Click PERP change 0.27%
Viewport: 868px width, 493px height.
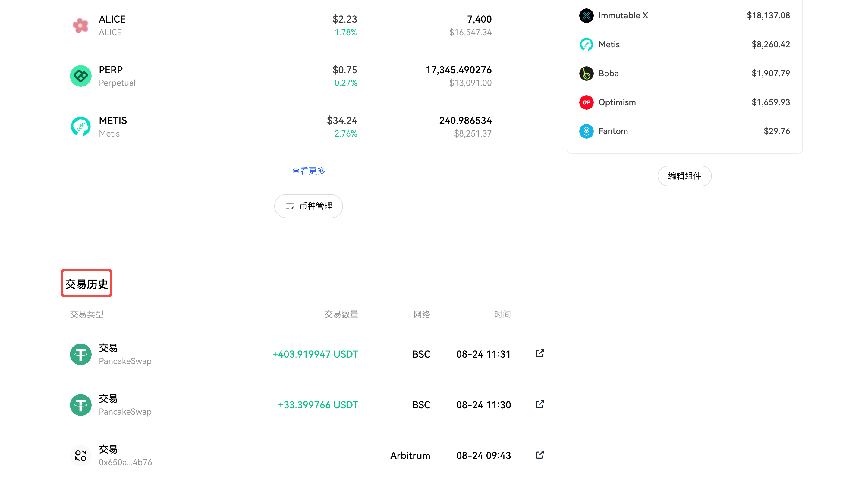(x=346, y=83)
